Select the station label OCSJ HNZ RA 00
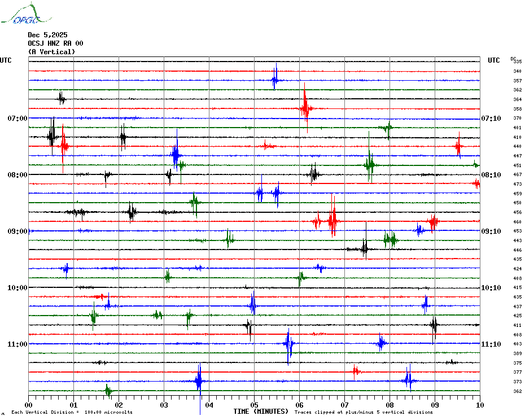The image size is (525, 420). click(x=55, y=43)
